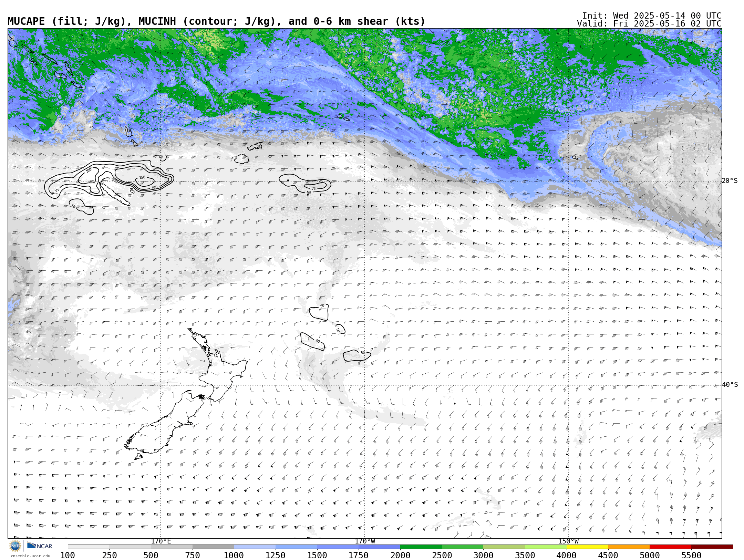Click the colorbar tick label 1000
744x560 pixels.
point(234,555)
